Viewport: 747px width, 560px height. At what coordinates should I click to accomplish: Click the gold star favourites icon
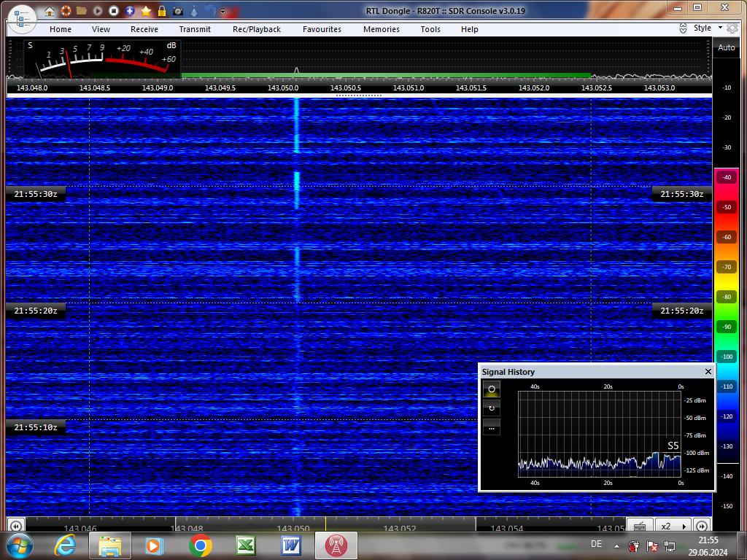pyautogui.click(x=146, y=11)
